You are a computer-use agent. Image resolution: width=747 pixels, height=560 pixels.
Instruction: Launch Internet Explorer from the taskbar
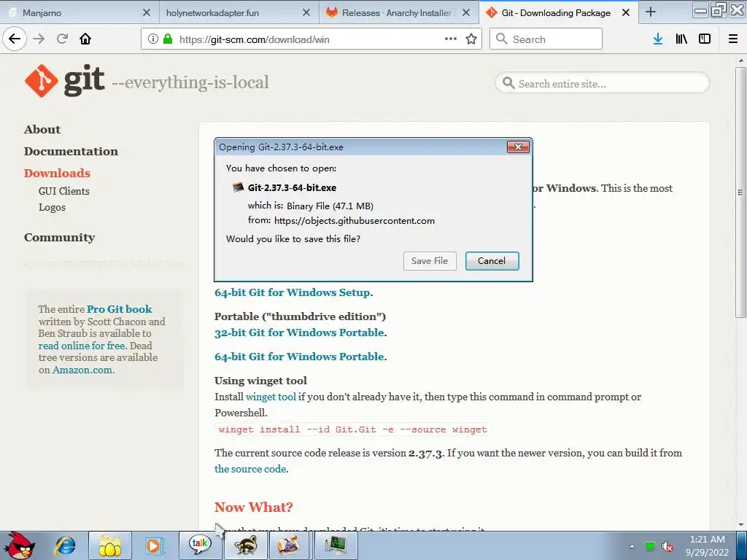point(65,545)
